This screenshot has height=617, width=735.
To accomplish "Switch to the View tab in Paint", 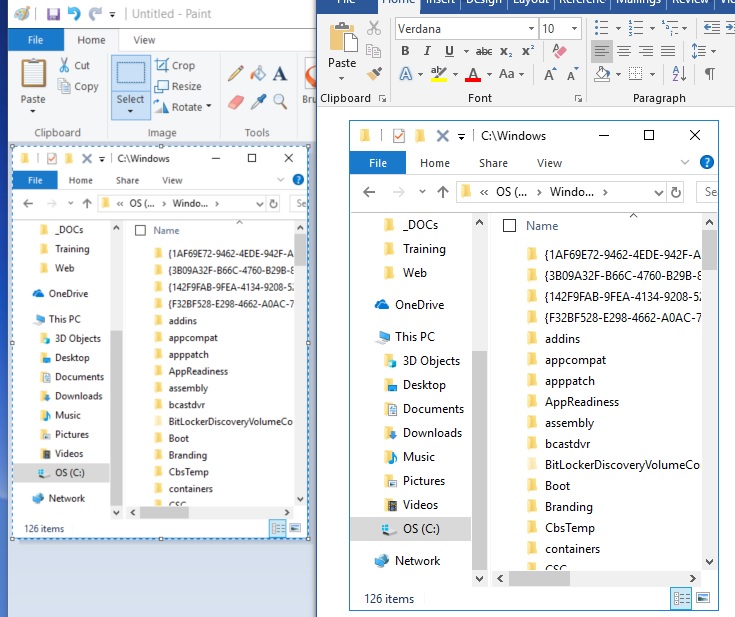I will (144, 40).
